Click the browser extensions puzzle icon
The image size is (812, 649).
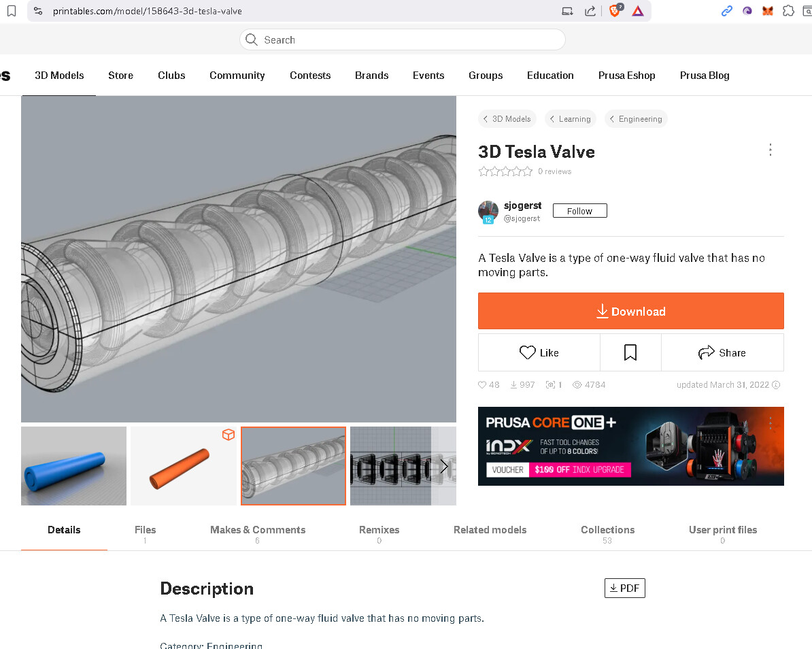(x=788, y=11)
